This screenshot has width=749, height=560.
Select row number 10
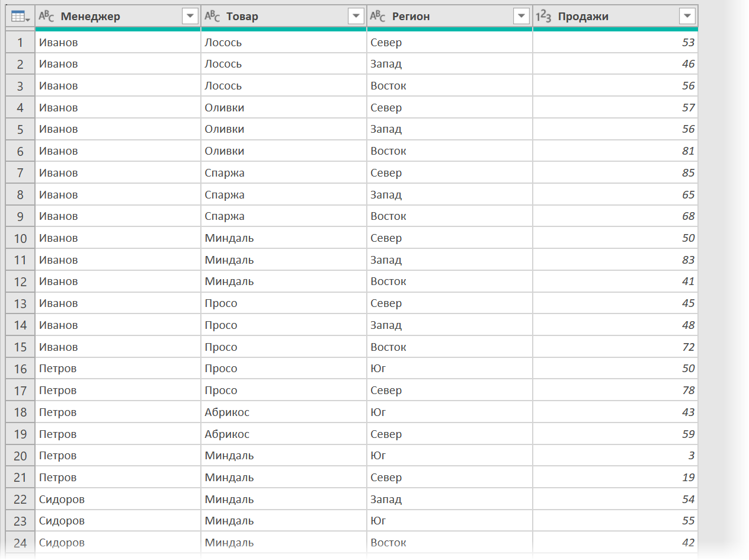pyautogui.click(x=21, y=238)
